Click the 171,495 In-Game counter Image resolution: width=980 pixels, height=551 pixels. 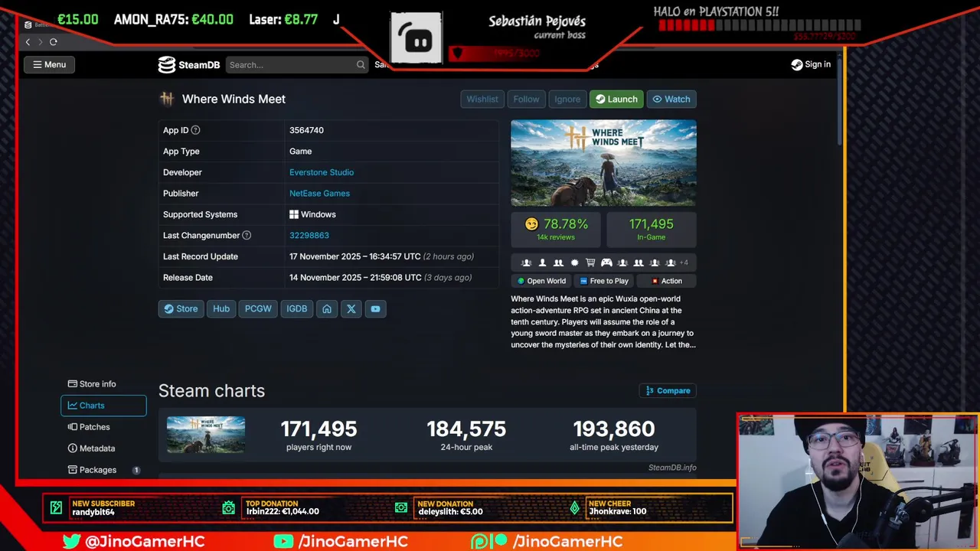pyautogui.click(x=651, y=229)
